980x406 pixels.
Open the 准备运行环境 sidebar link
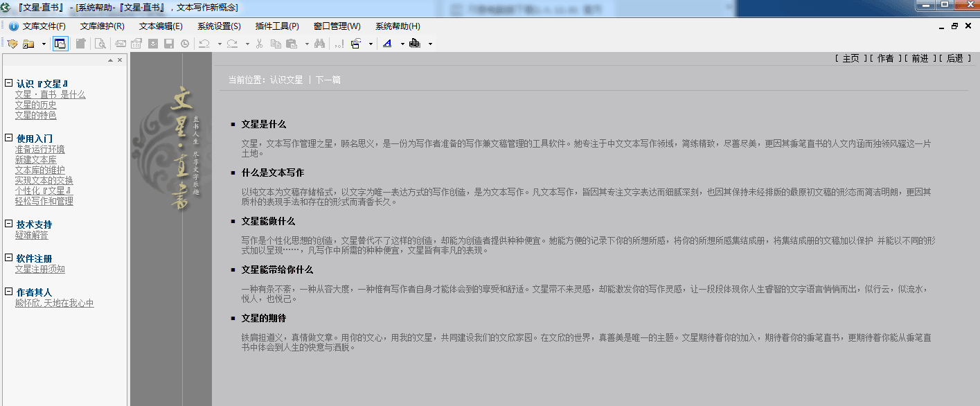tap(40, 149)
